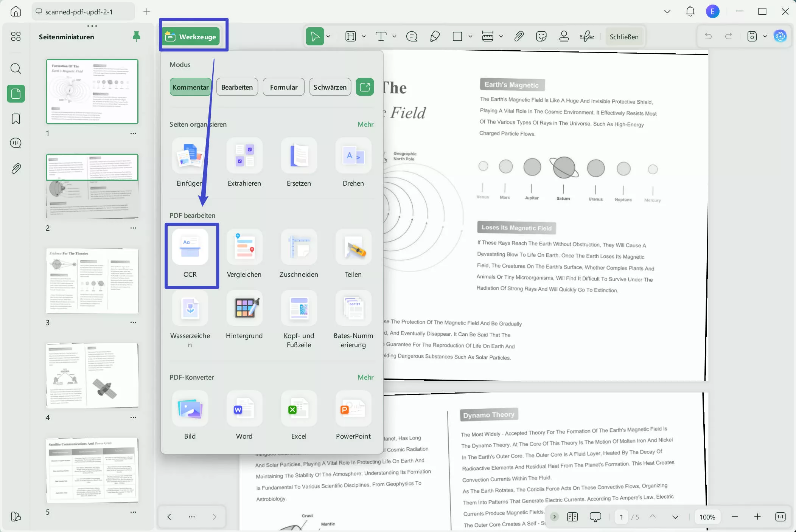Screen dimensions: 796x532
Task: Select the stamp tool in toolbar
Action: pyautogui.click(x=564, y=37)
